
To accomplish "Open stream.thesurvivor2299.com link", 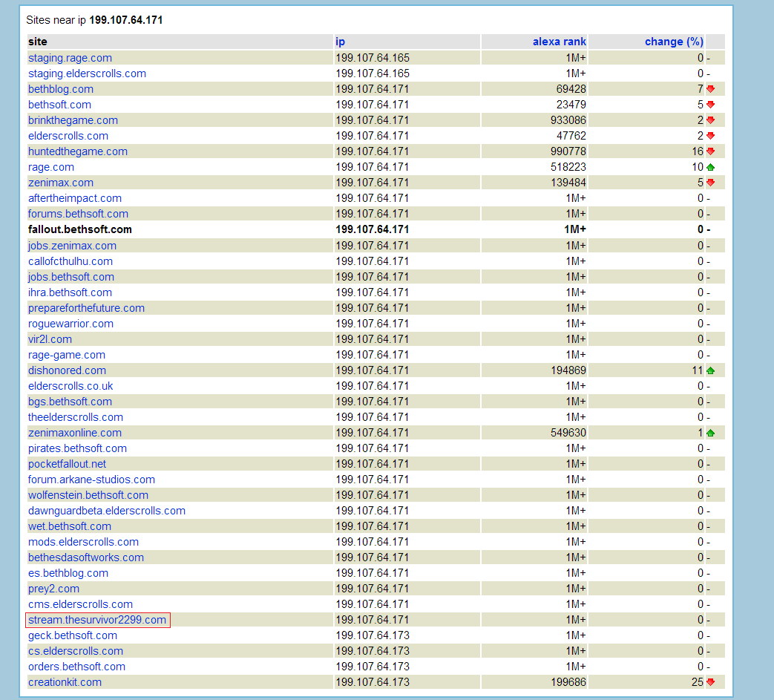I will 97,620.
